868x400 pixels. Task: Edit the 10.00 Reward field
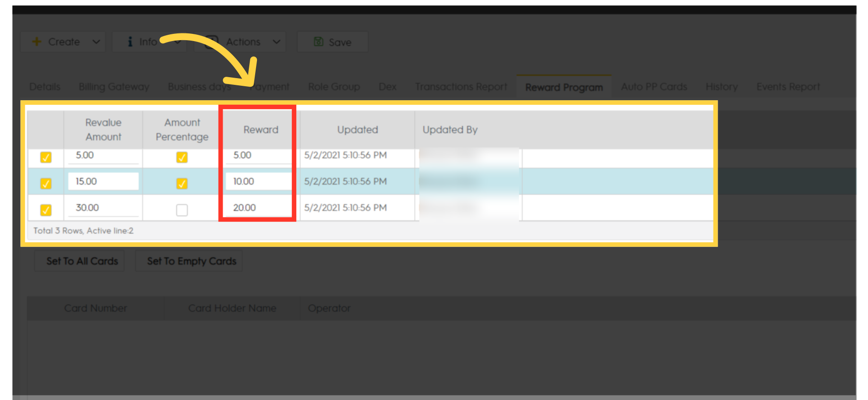pos(258,181)
